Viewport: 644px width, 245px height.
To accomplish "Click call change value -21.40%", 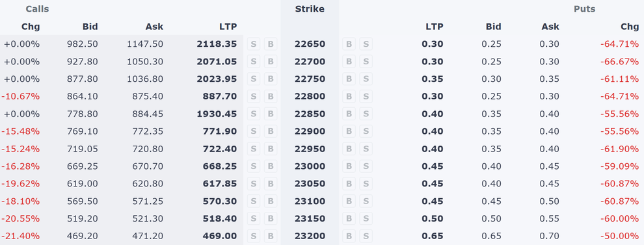I will 21,236.
